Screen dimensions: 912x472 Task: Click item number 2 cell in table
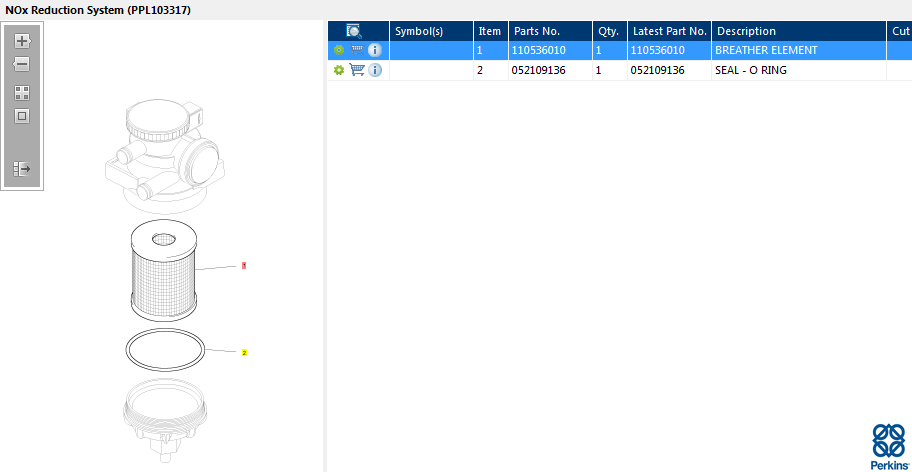[x=491, y=70]
